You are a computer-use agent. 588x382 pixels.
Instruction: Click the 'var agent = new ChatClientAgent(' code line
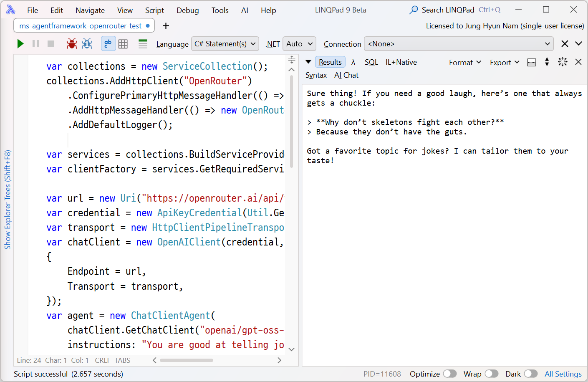point(131,316)
